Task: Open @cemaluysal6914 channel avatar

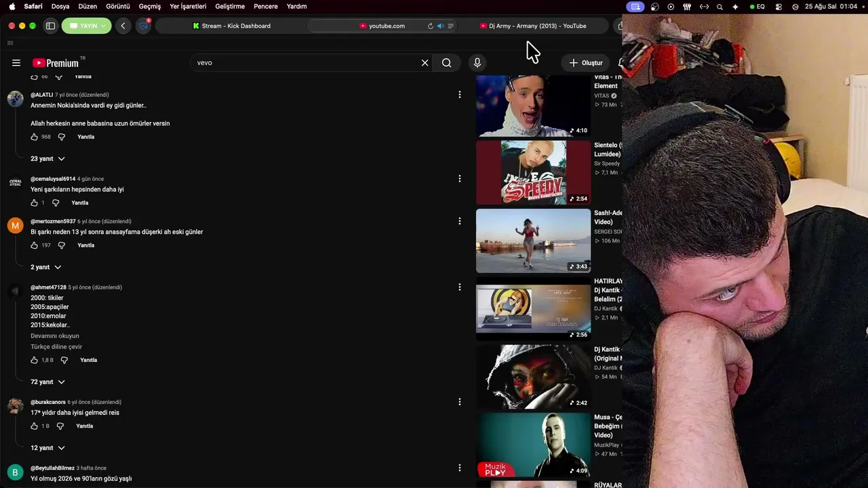Action: 15,182
